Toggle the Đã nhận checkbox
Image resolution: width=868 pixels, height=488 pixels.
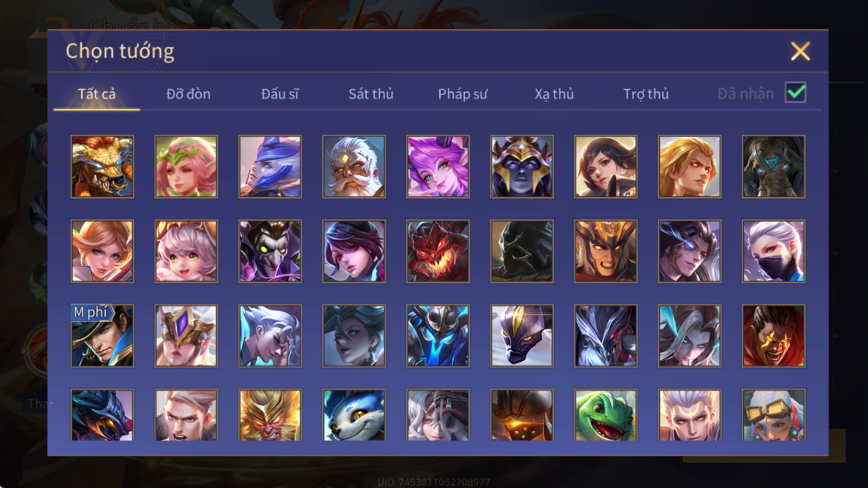[795, 93]
